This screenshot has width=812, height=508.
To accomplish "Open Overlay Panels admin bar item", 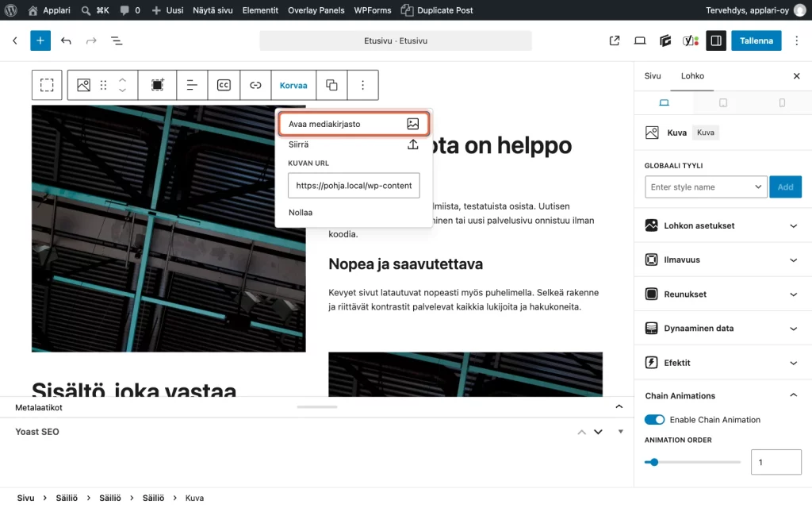I will [x=316, y=10].
